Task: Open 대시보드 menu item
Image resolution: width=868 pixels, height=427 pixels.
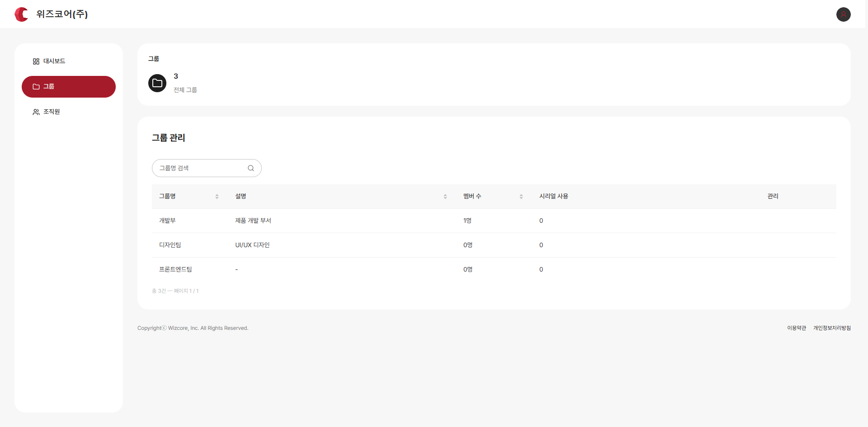Action: [x=69, y=61]
